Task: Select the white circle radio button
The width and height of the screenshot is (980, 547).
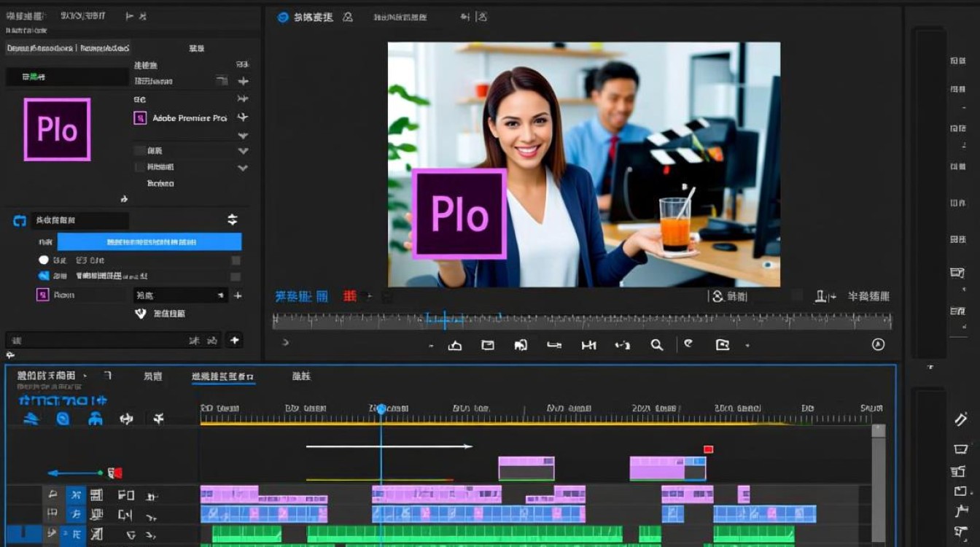Action: [x=43, y=260]
